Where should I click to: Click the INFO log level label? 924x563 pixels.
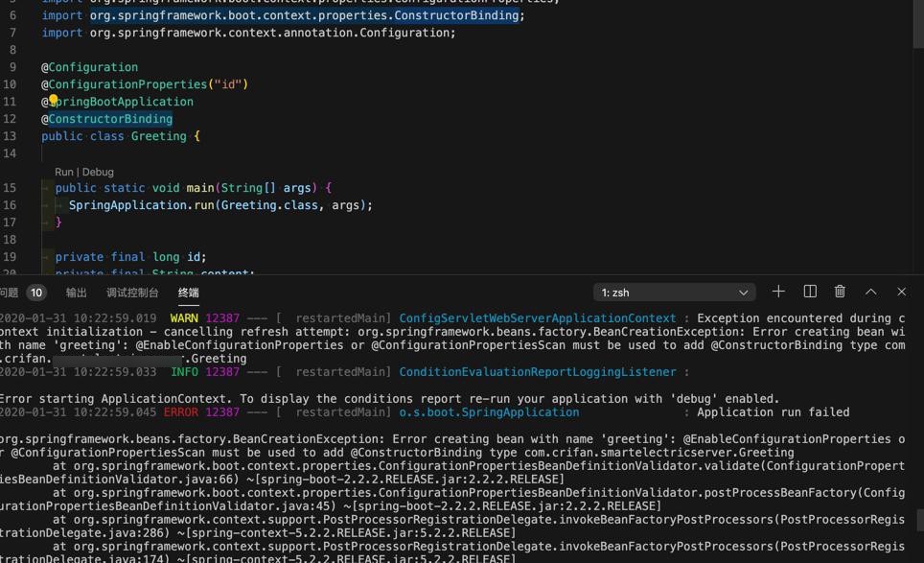[x=184, y=372]
